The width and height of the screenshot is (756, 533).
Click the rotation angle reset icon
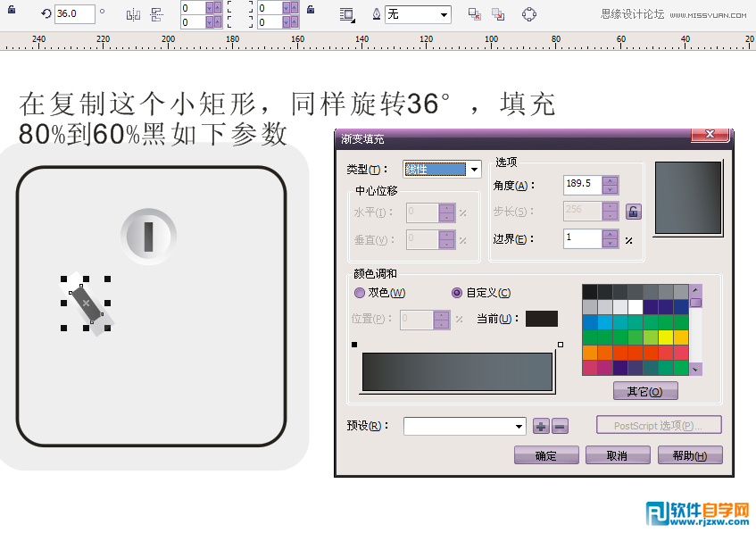[46, 13]
